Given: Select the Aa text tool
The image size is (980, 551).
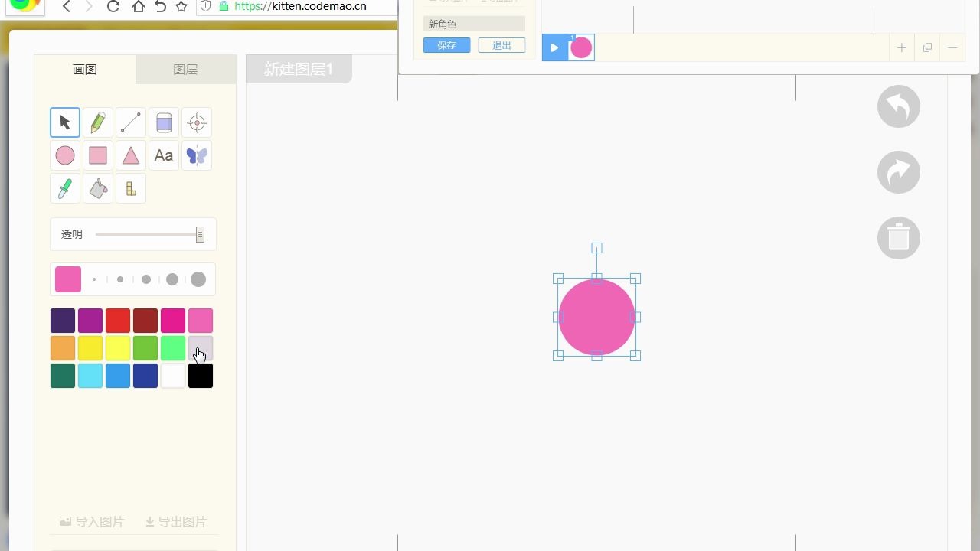Looking at the screenshot, I should [164, 155].
